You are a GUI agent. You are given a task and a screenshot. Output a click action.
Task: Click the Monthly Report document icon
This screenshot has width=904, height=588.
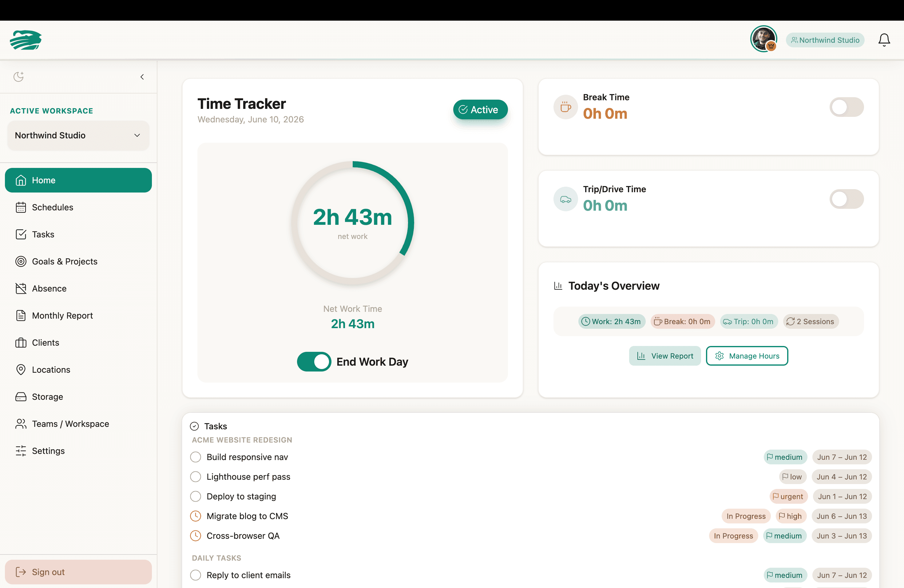[21, 315]
